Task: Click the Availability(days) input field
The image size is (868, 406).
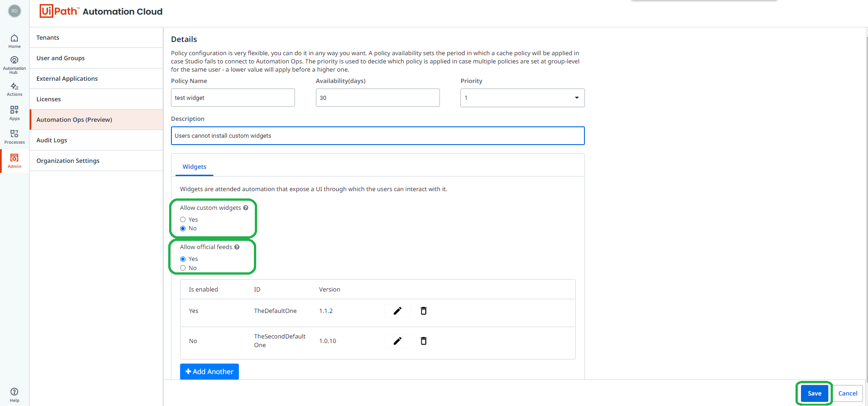Action: coord(378,98)
